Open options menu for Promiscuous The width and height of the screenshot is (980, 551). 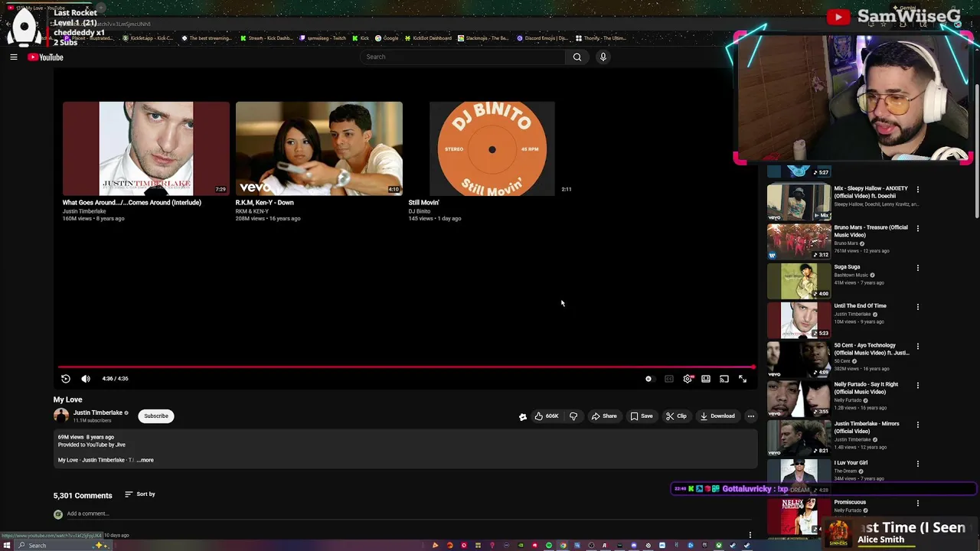918,503
